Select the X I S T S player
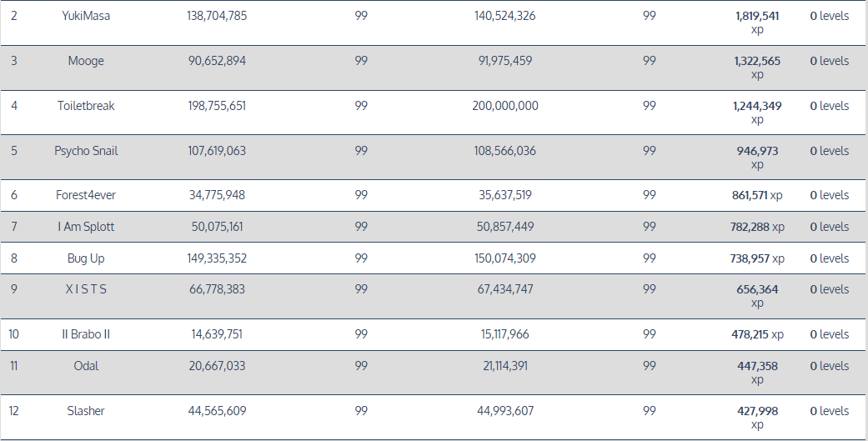Viewport: 868px width, 441px height. [86, 289]
